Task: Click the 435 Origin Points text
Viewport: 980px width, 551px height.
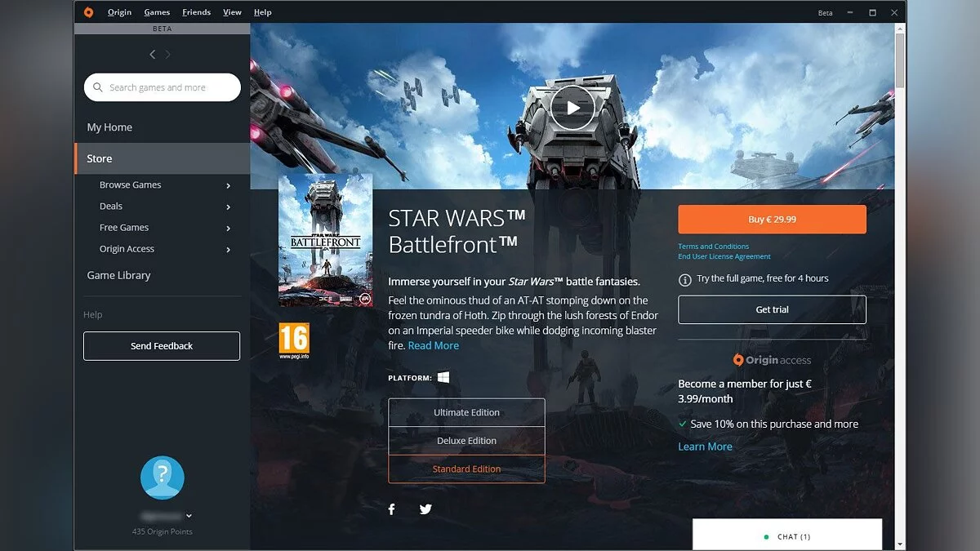Action: [163, 531]
